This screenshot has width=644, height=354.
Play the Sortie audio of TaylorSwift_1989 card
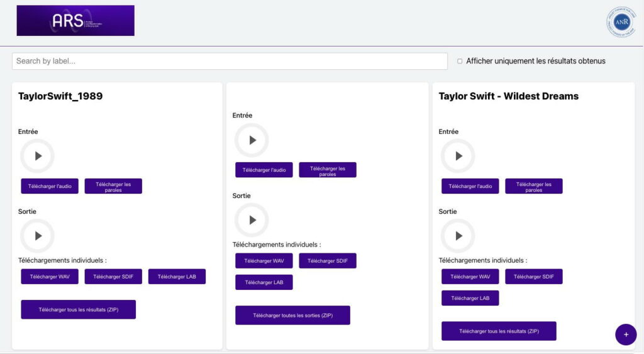(37, 236)
